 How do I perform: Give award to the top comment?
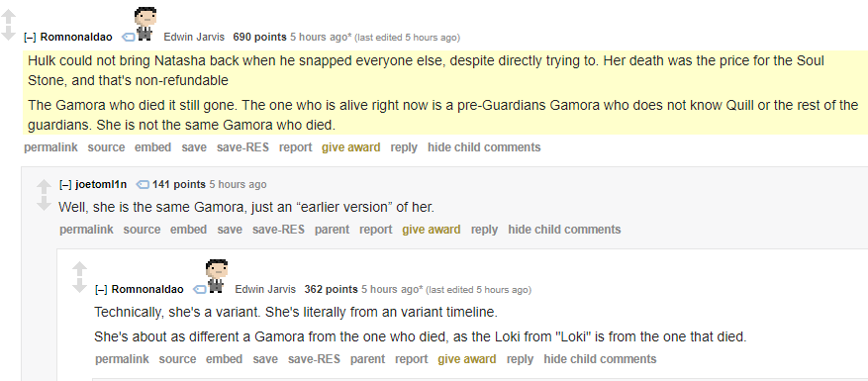click(351, 147)
